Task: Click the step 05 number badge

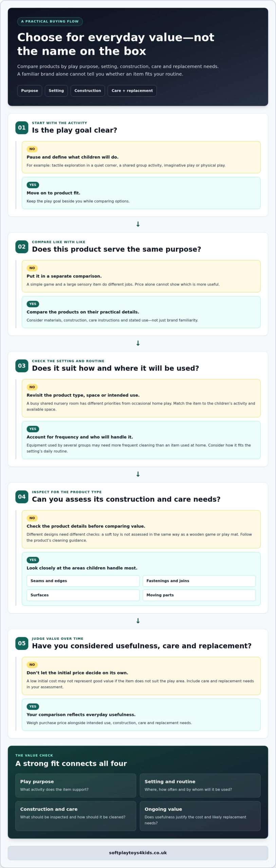Action: tap(22, 643)
